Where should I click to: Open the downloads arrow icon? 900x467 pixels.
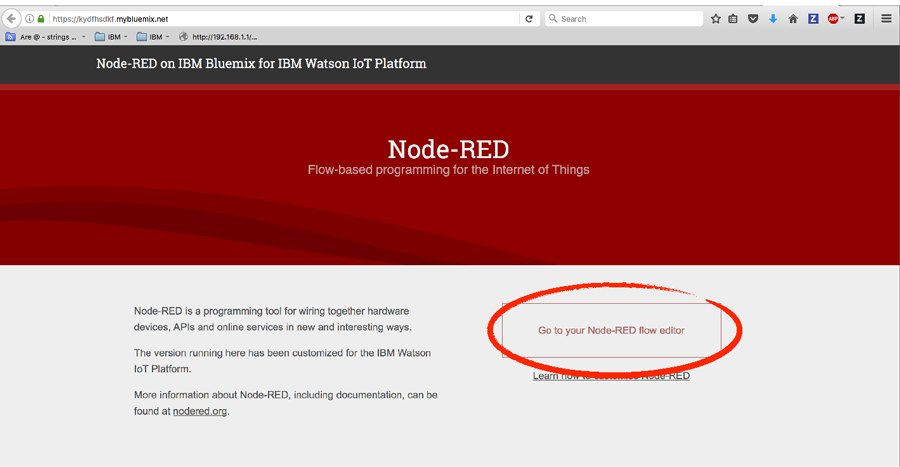(773, 18)
